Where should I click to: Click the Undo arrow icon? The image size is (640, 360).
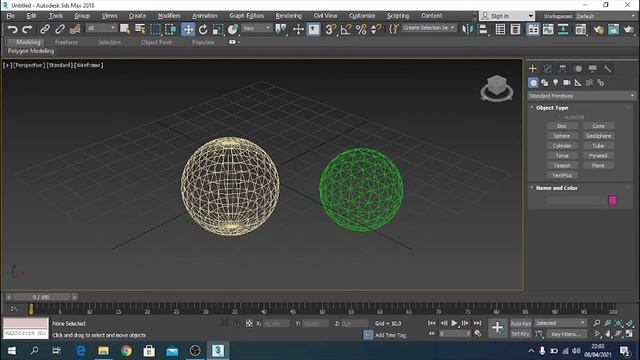point(13,29)
